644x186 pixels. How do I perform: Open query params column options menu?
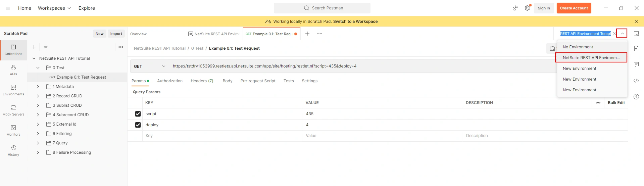click(598, 103)
